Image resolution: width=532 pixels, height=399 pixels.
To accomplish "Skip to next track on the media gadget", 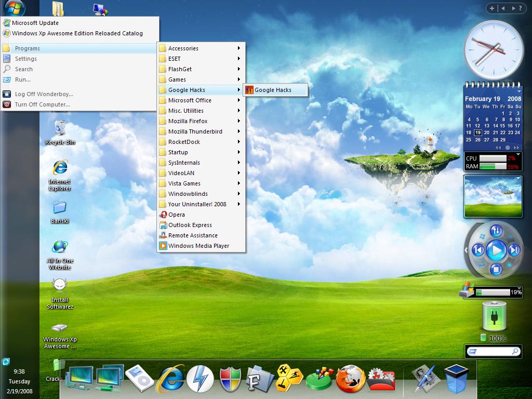I will 513,250.
